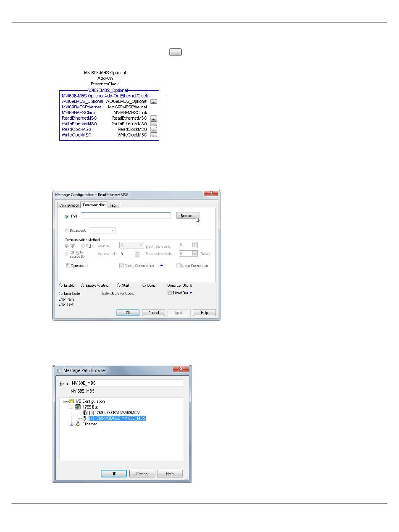Screen dimensions: 399x532
Task: Click ellipsis button next to WriteEthernetMSG
Action: click(x=154, y=124)
